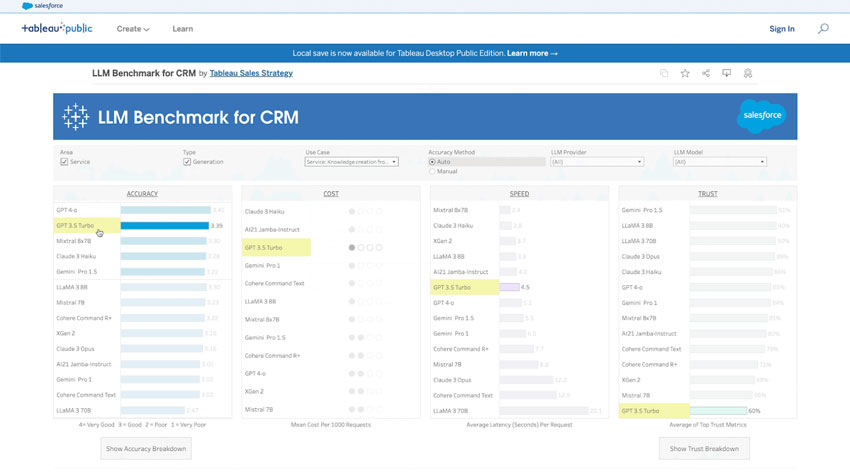This screenshot has height=475, width=850.
Task: Open the Tableau Public home logo
Action: [57, 28]
